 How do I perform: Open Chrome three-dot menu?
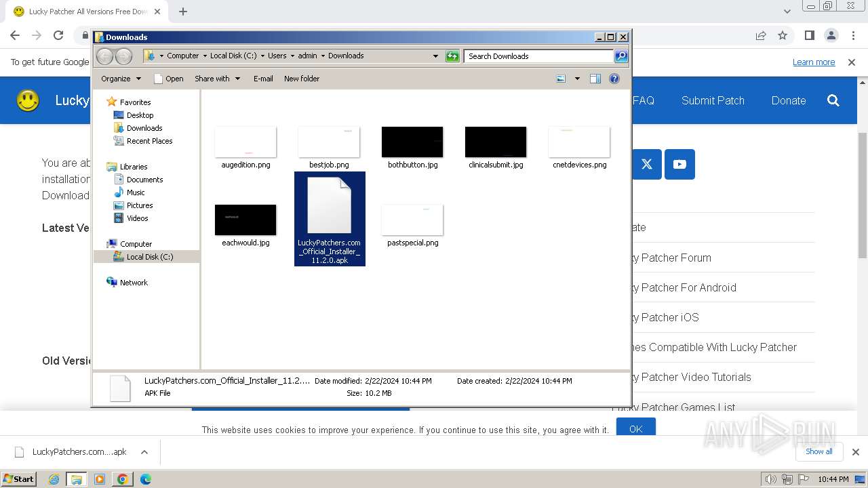(x=852, y=36)
